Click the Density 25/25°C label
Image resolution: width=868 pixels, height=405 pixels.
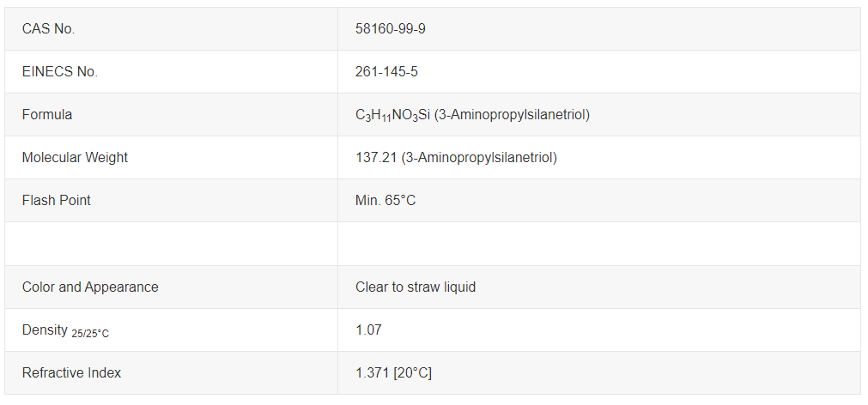tap(65, 330)
